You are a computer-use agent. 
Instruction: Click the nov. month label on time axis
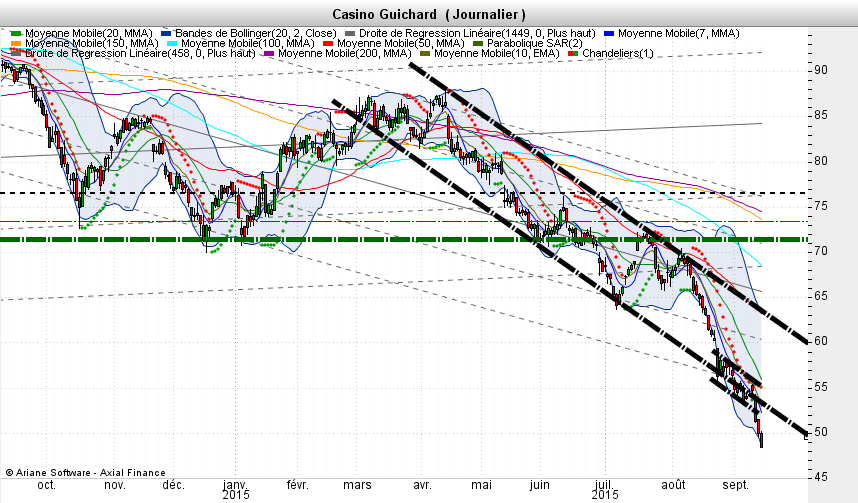(115, 485)
